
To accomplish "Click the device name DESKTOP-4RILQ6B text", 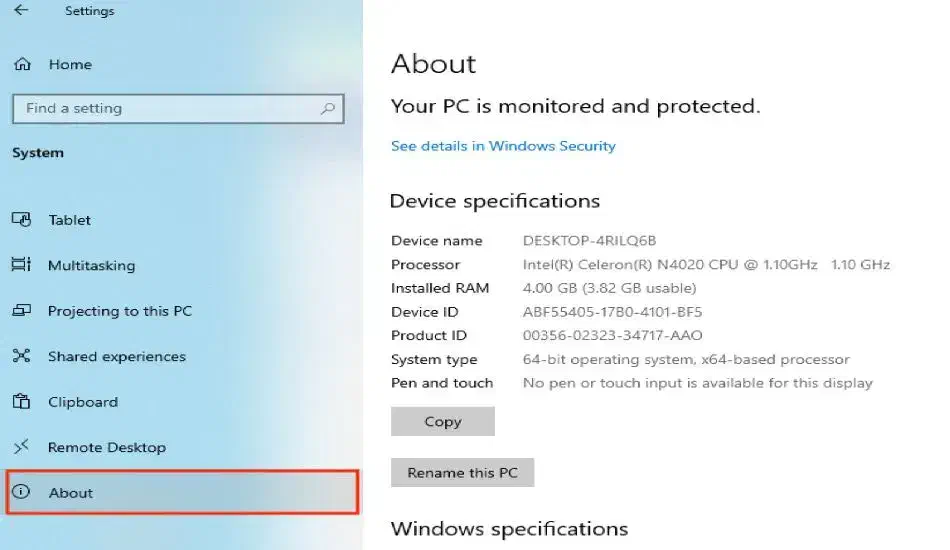I will 589,241.
